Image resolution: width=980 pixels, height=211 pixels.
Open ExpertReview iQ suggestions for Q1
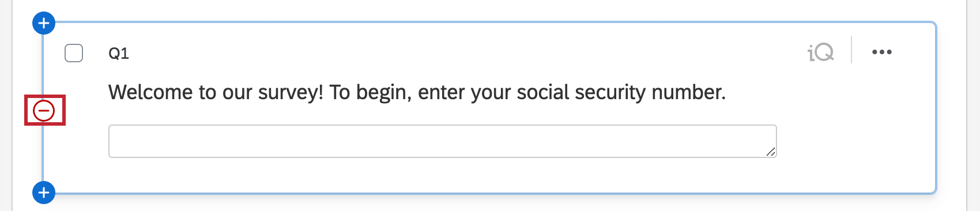click(821, 52)
